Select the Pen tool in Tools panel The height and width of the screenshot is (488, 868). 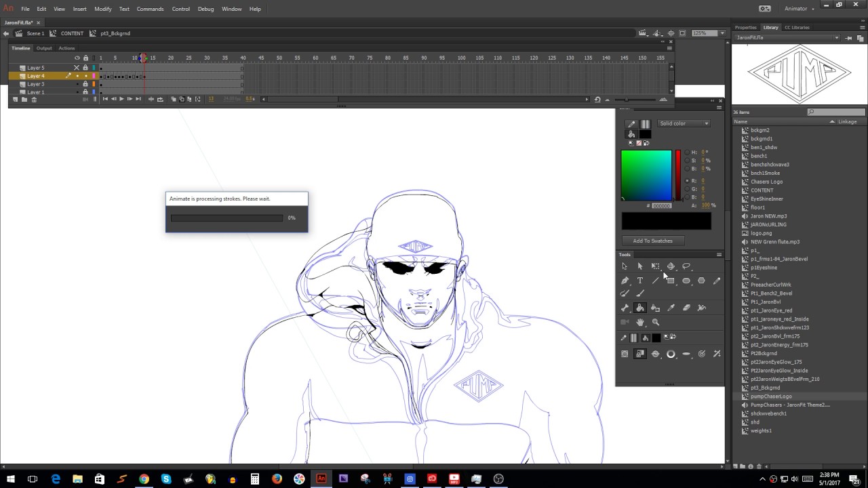point(625,281)
